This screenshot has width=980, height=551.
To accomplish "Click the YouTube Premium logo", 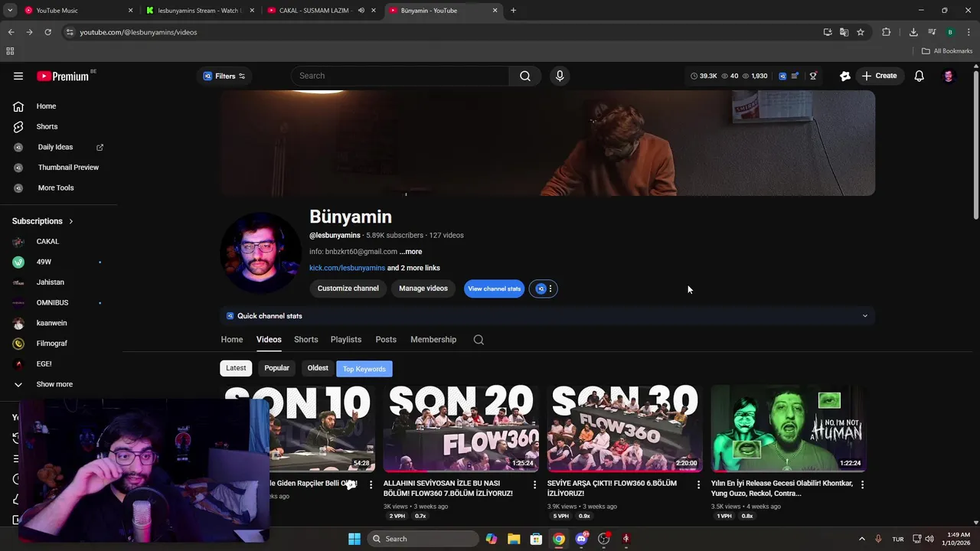I will tap(63, 76).
